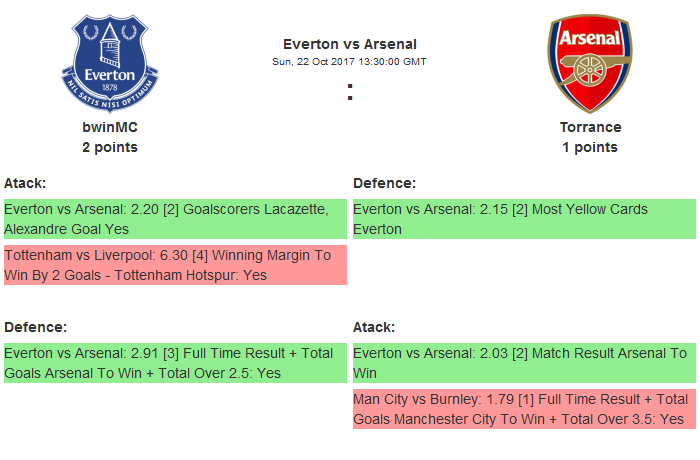Click the Atack heading under bwinMC
This screenshot has width=700, height=460.
coord(25,183)
